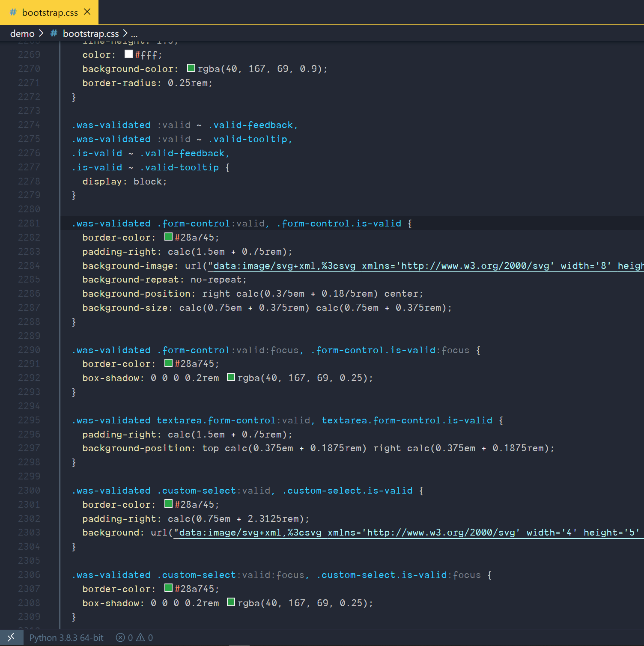This screenshot has width=644, height=646.
Task: Open the swatch beside rgba(40, 167, 69, 0.9)
Action: (191, 68)
